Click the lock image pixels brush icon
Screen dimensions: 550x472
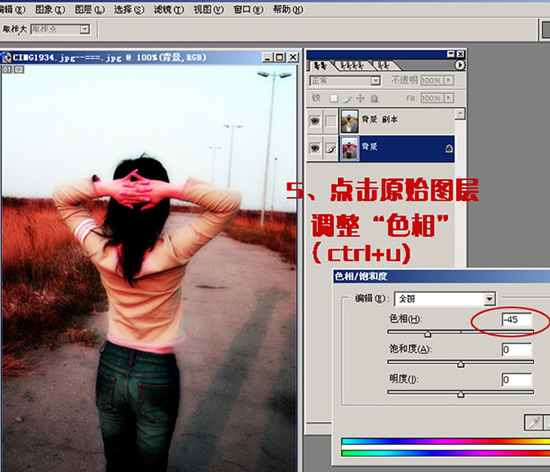click(x=347, y=98)
